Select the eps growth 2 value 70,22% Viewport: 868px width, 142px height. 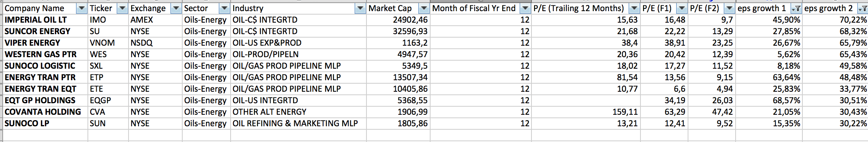click(835, 20)
